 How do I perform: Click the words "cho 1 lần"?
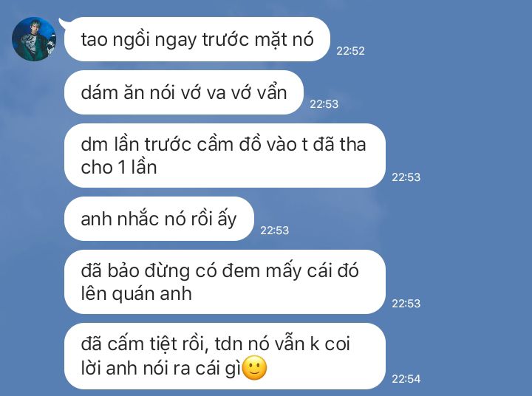click(119, 167)
